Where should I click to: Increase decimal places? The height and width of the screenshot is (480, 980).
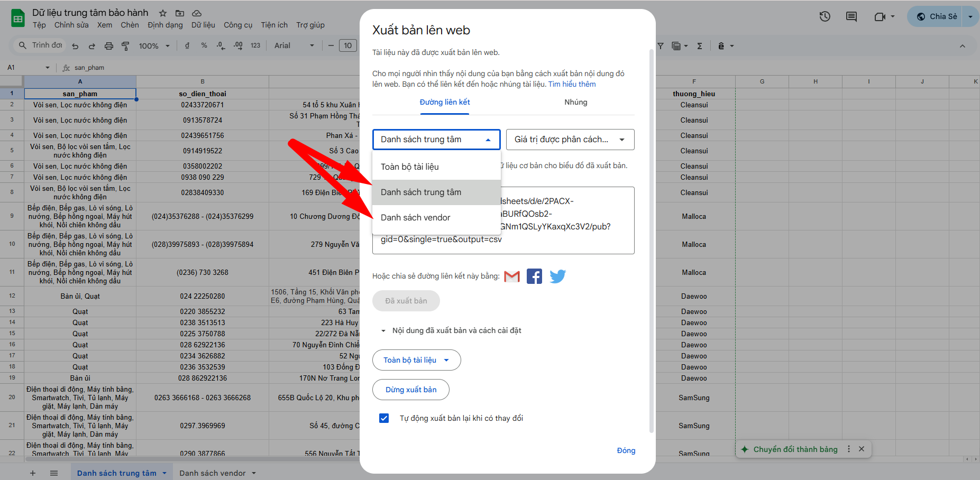pyautogui.click(x=238, y=46)
